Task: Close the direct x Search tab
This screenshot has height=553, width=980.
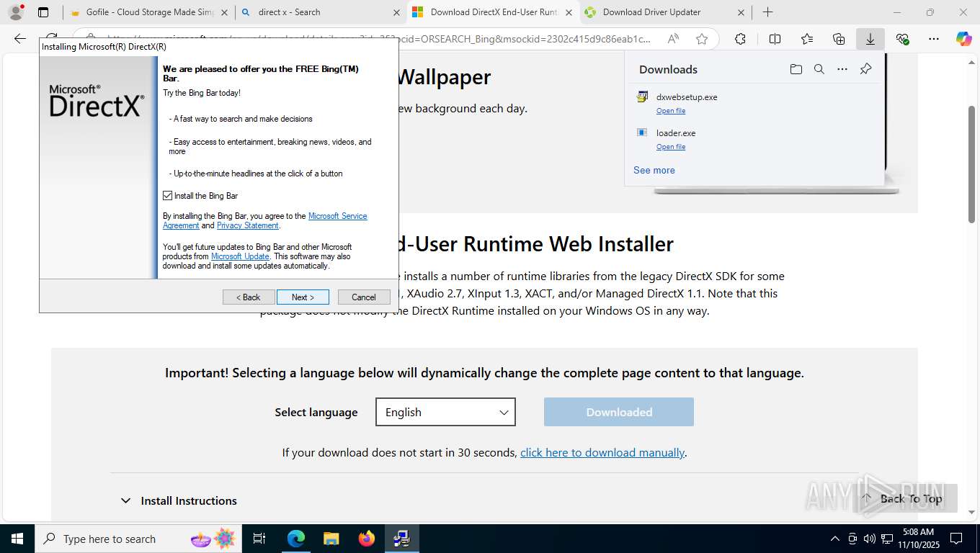Action: tap(396, 12)
